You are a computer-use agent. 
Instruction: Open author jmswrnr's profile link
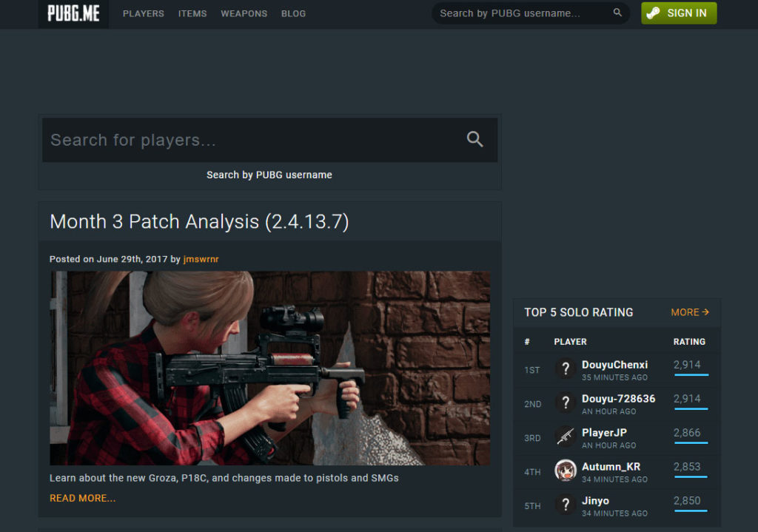click(x=201, y=259)
